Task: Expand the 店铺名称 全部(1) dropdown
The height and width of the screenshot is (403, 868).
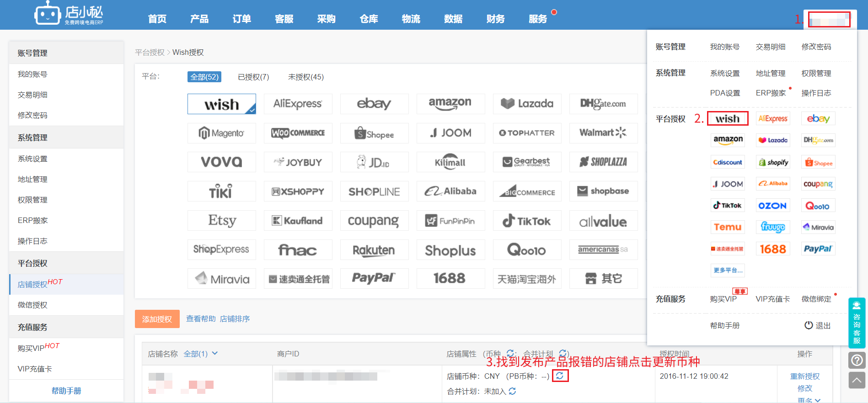Action: (201, 354)
